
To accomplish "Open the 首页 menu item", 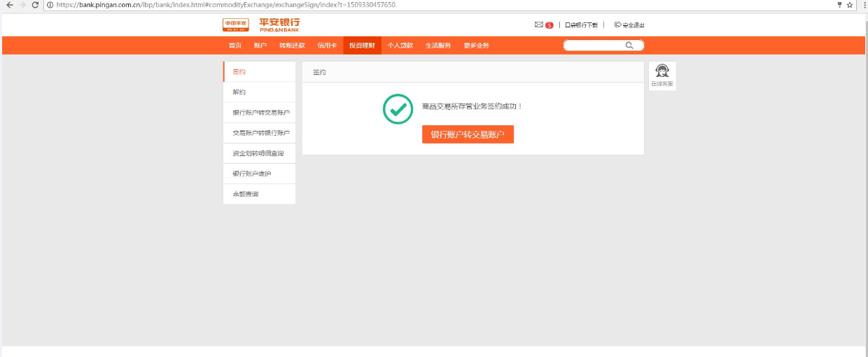I will [235, 45].
